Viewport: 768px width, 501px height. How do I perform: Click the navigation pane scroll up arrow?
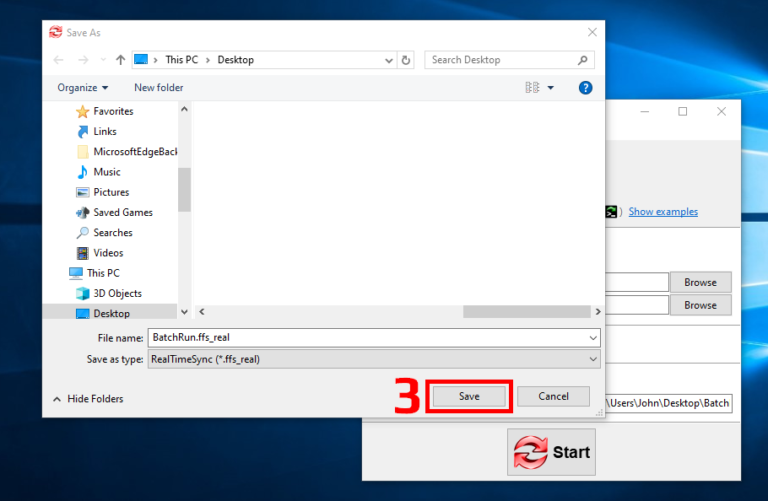(x=184, y=109)
